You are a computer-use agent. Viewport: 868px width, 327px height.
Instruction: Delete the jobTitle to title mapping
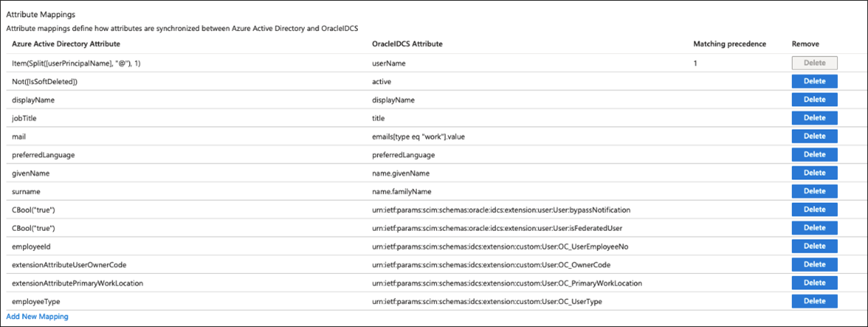(814, 118)
